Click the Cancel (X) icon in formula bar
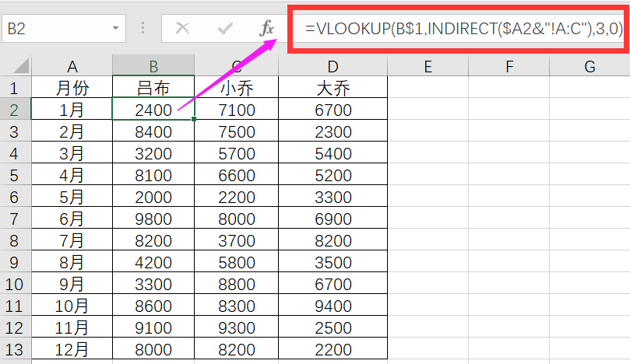 coord(182,28)
